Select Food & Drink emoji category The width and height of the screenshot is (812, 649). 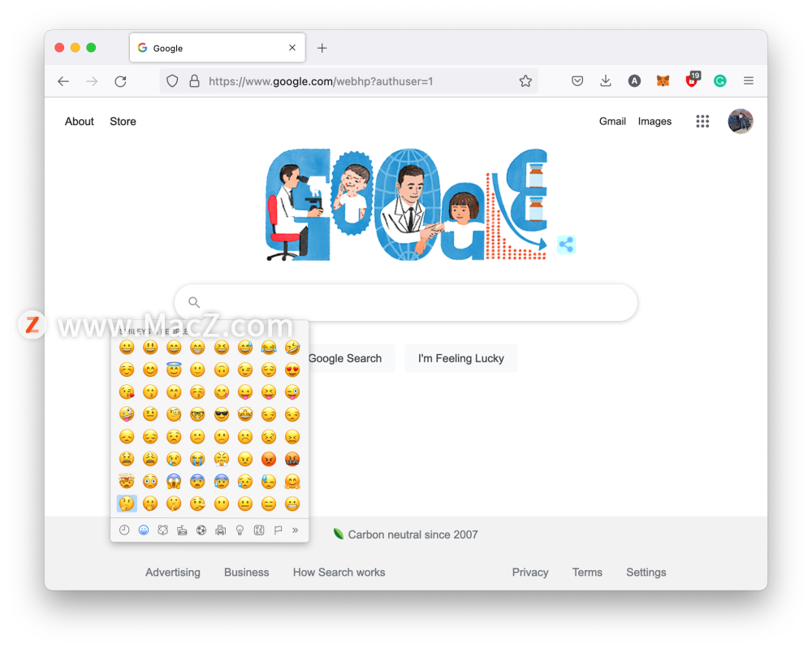tap(182, 530)
